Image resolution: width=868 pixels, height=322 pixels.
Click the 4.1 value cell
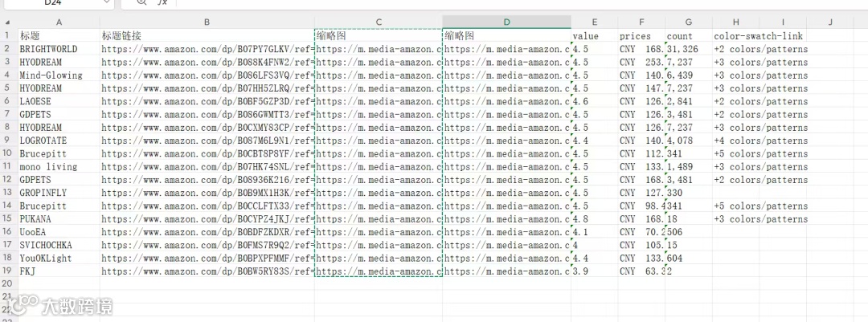coord(595,232)
